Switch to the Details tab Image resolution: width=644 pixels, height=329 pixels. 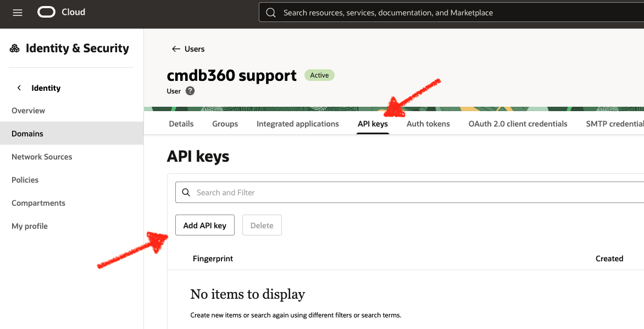click(x=181, y=124)
